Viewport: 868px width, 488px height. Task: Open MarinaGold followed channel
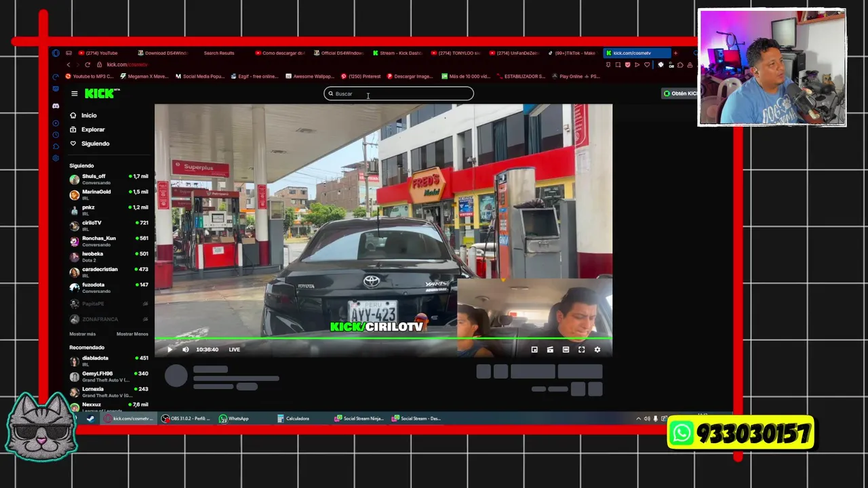108,195
